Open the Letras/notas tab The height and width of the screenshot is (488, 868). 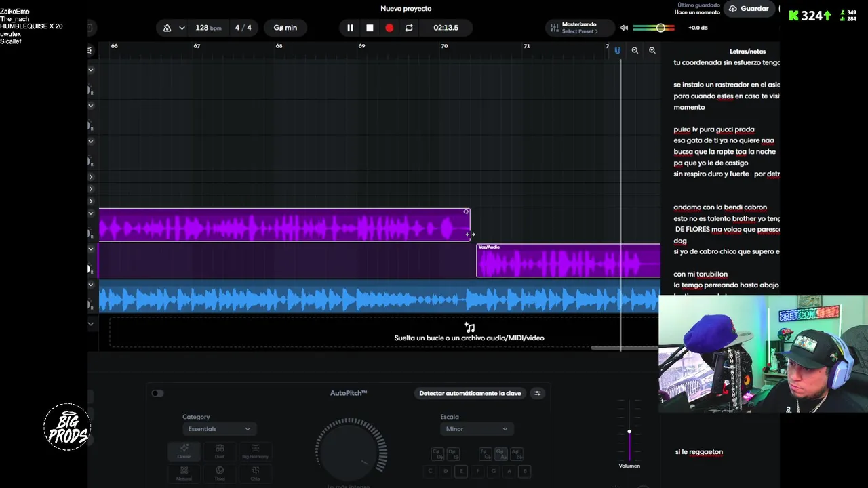coord(747,52)
